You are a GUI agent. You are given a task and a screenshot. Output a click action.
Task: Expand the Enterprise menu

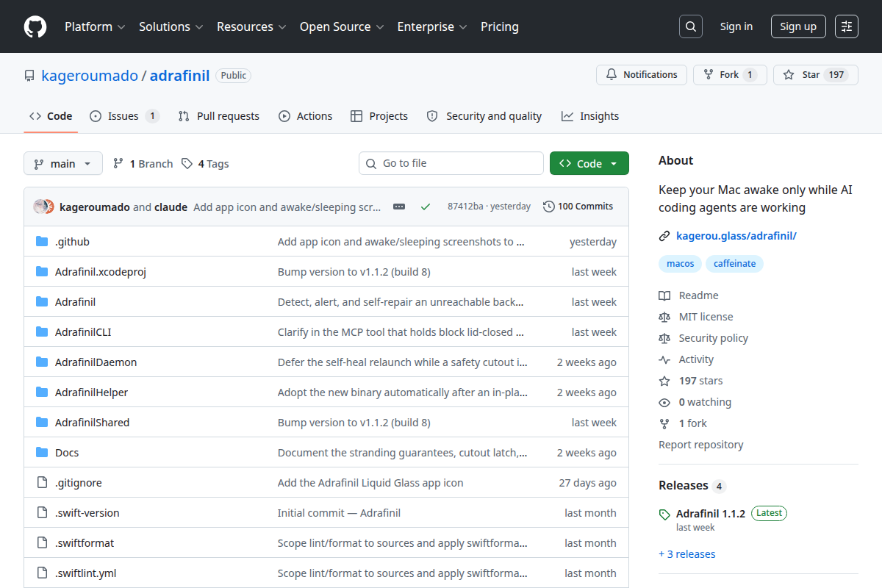(x=432, y=26)
